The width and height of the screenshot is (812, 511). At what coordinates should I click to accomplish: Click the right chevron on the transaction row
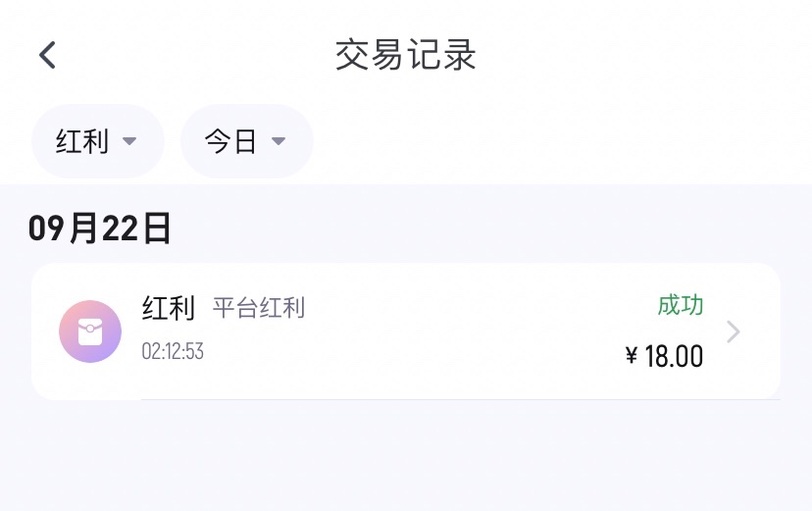(x=733, y=332)
